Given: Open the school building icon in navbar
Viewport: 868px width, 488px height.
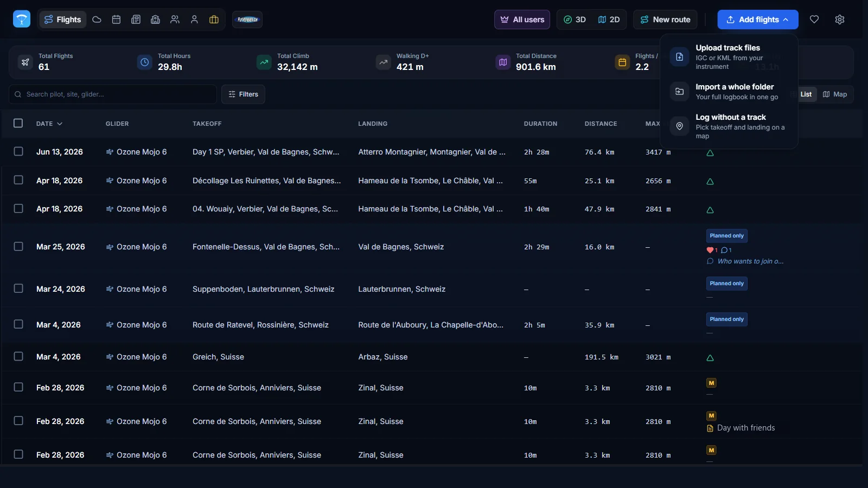Looking at the screenshot, I should point(155,20).
